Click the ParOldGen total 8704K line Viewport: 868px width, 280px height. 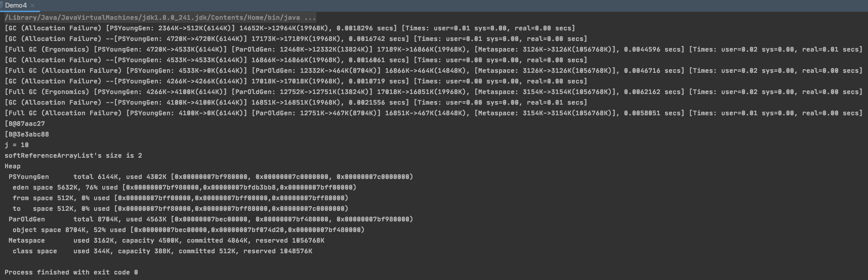(x=210, y=219)
